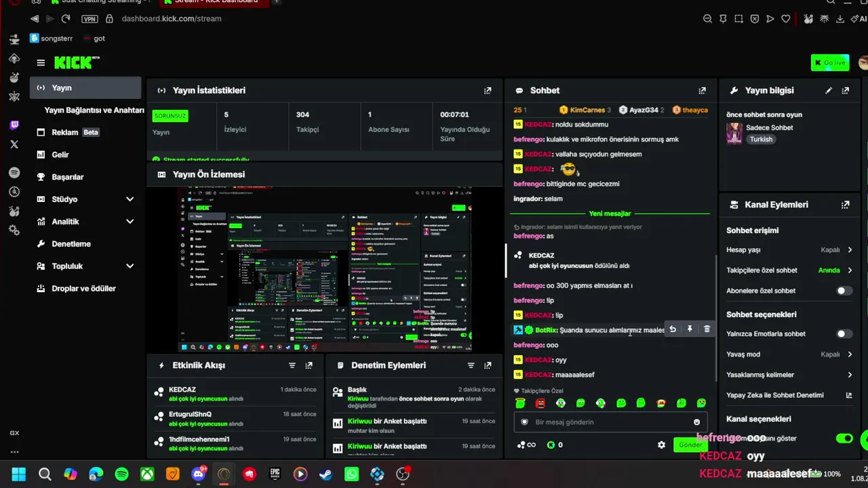Viewport: 868px width, 488px height.
Task: Pop out the Etkinlik Akışı panel
Action: point(309,365)
